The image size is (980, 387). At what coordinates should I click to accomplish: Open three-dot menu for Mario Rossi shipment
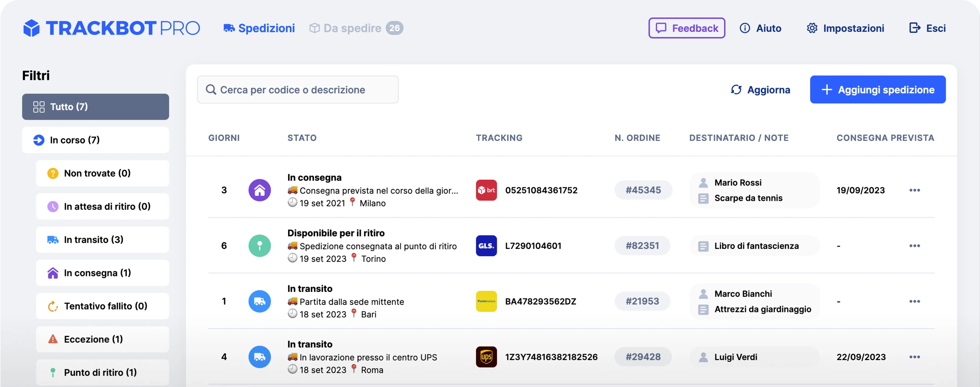coord(914,190)
